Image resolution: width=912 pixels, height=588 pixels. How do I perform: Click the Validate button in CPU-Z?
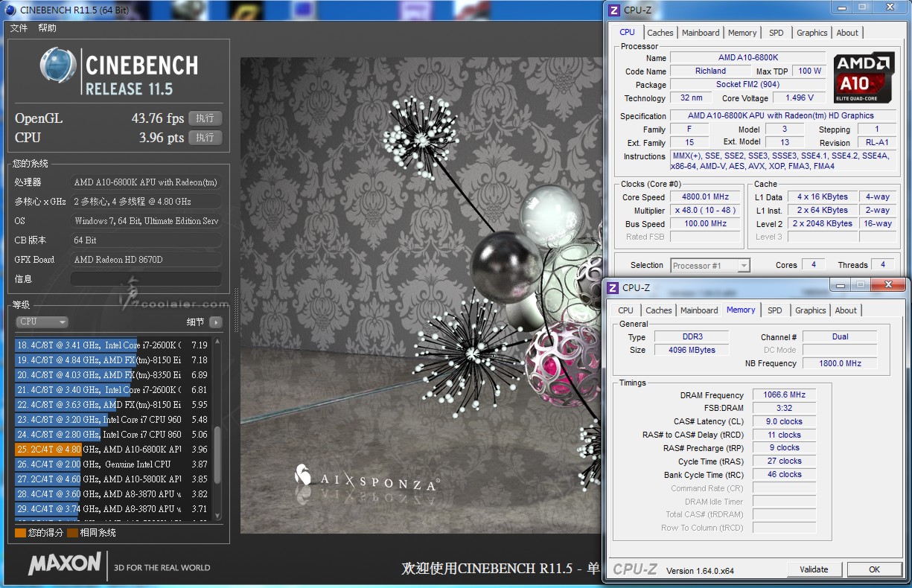pos(814,569)
